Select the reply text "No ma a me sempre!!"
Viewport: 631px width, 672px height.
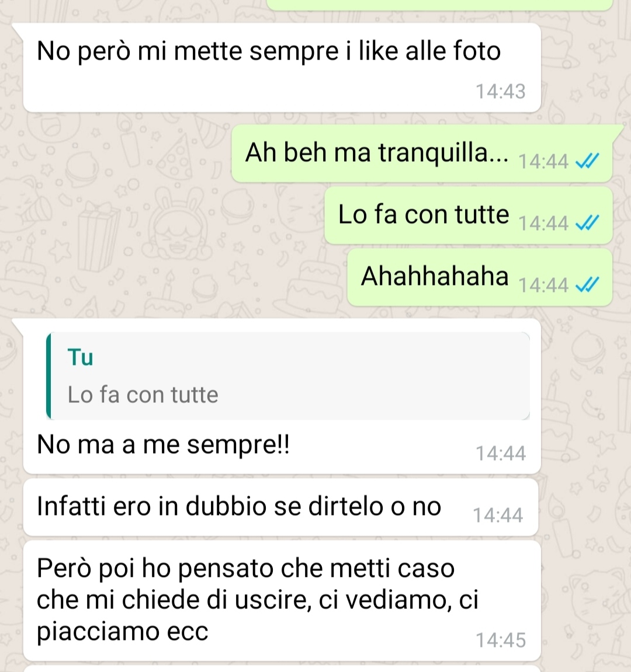click(x=163, y=444)
